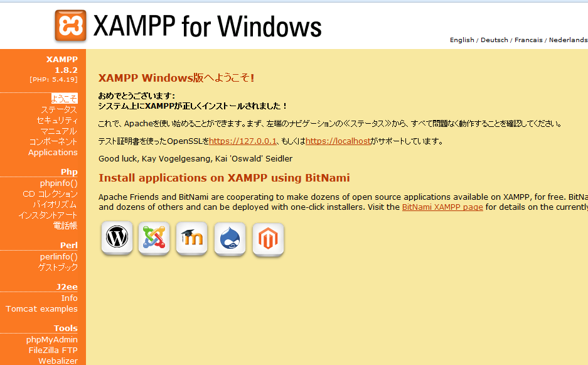The image size is (588, 365).
Task: Click the 'XAMPP for Windows' title text
Action: (x=207, y=26)
